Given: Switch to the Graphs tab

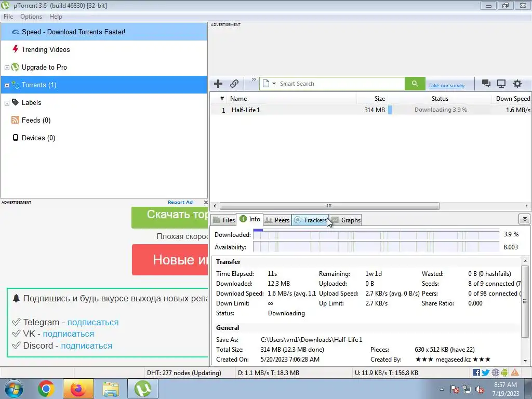Looking at the screenshot, I should click(345, 220).
